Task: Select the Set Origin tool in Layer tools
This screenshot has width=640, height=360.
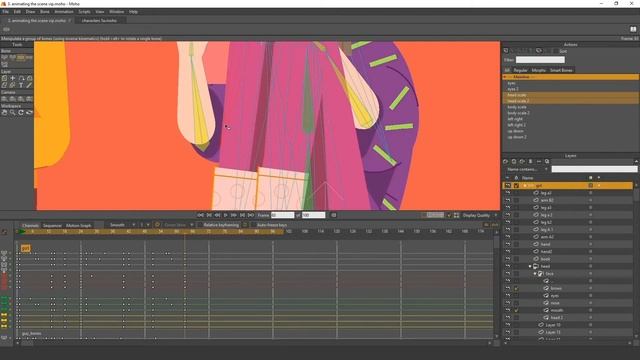Action: point(13,78)
